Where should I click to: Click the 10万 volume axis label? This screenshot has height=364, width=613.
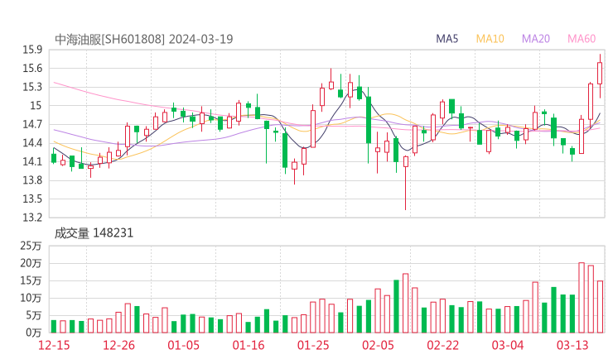point(31,298)
